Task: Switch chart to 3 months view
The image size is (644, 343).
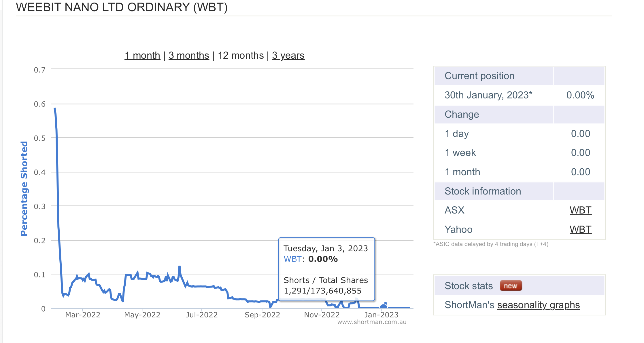Action: [189, 55]
